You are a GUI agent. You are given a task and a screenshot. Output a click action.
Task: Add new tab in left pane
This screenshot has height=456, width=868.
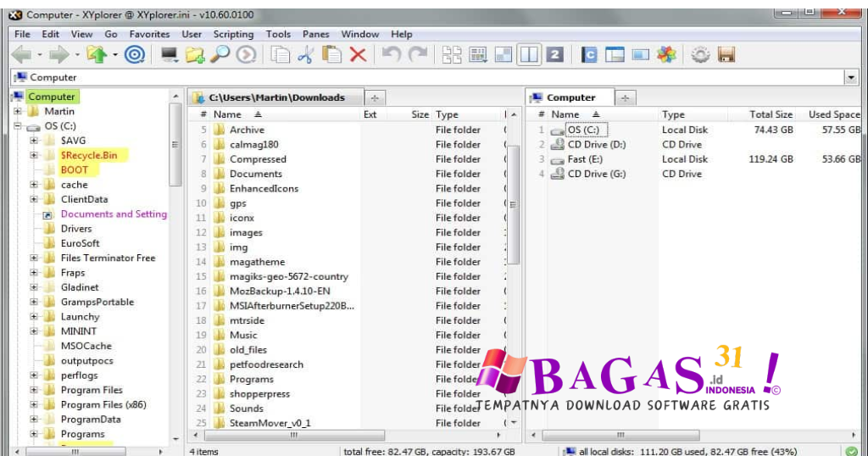click(375, 98)
